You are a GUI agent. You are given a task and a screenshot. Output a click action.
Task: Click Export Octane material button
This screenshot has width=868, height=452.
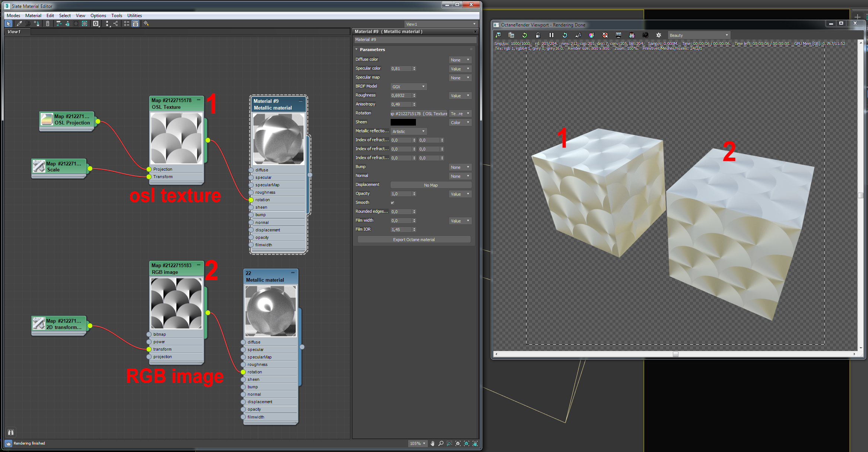coord(414,240)
